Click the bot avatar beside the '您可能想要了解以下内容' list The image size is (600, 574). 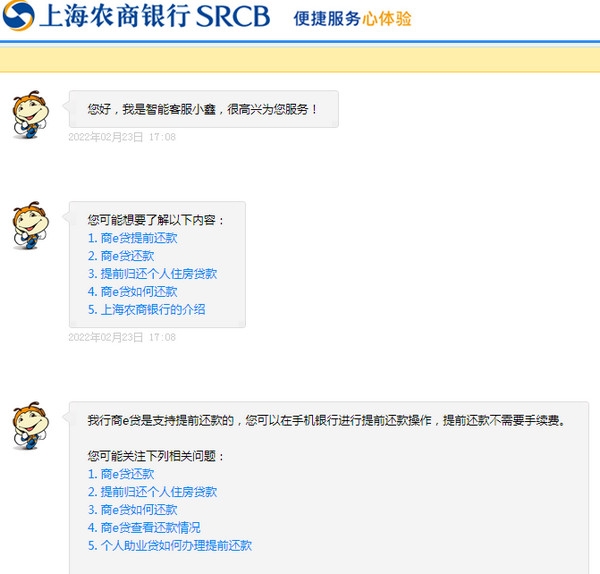[x=30, y=226]
